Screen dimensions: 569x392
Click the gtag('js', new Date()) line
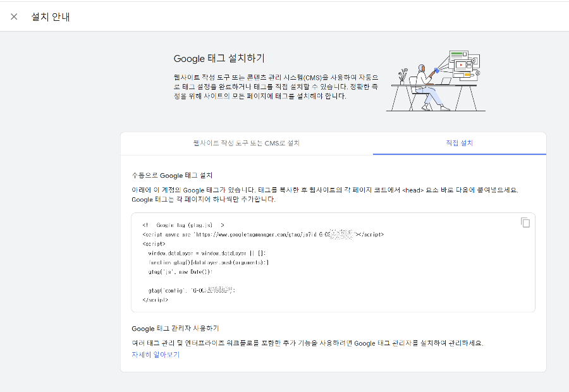180,272
